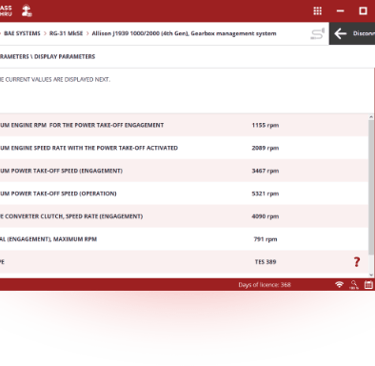Viewport: 375px width, 366px height.
Task: Select the 3467 rpm value
Action: 265,171
